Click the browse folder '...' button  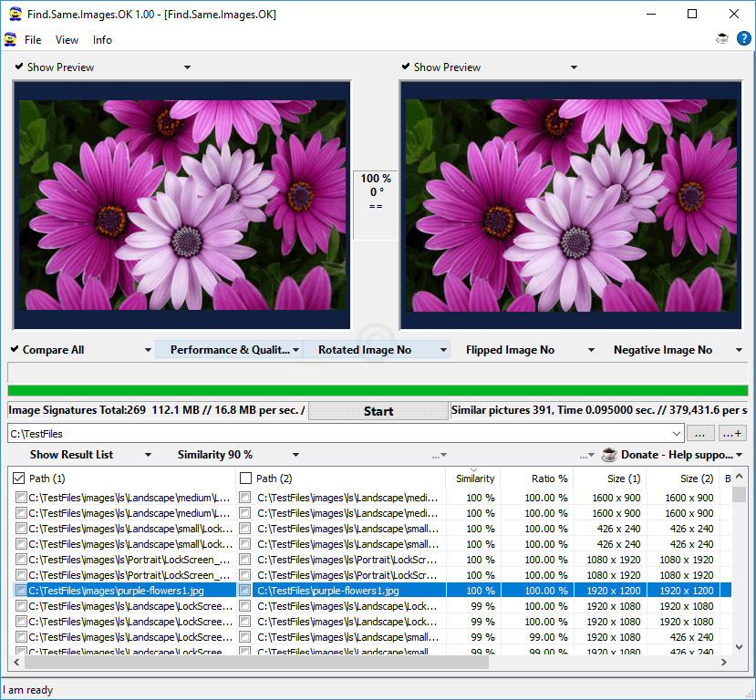coord(700,434)
